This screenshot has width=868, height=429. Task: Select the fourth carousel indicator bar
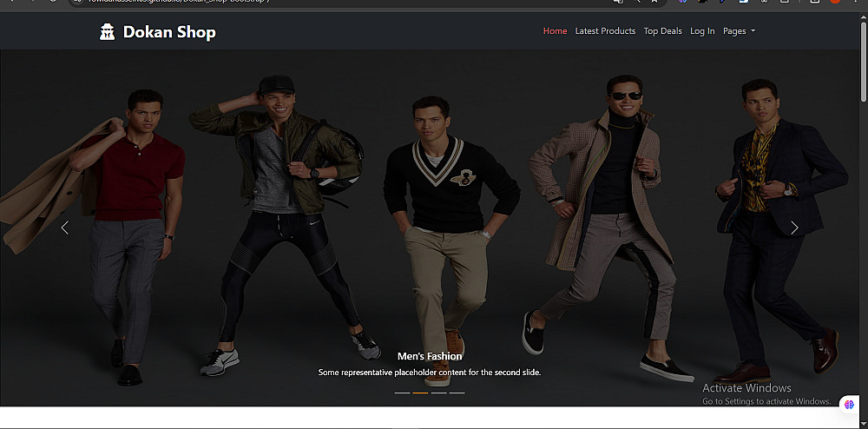click(x=457, y=393)
